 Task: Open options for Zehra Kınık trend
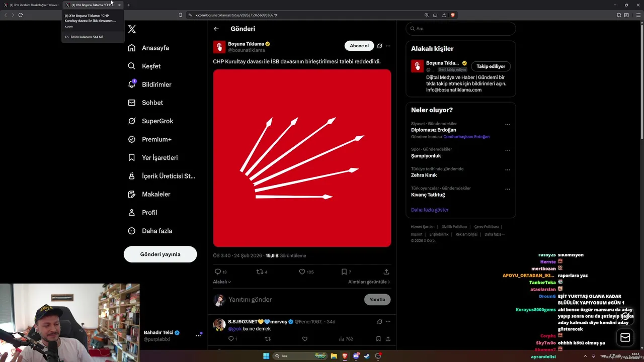[507, 170]
